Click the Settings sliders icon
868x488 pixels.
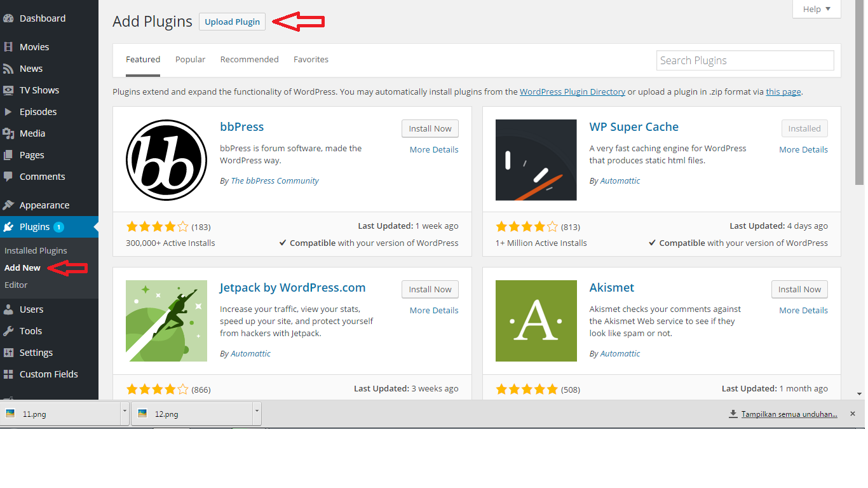pos(8,353)
